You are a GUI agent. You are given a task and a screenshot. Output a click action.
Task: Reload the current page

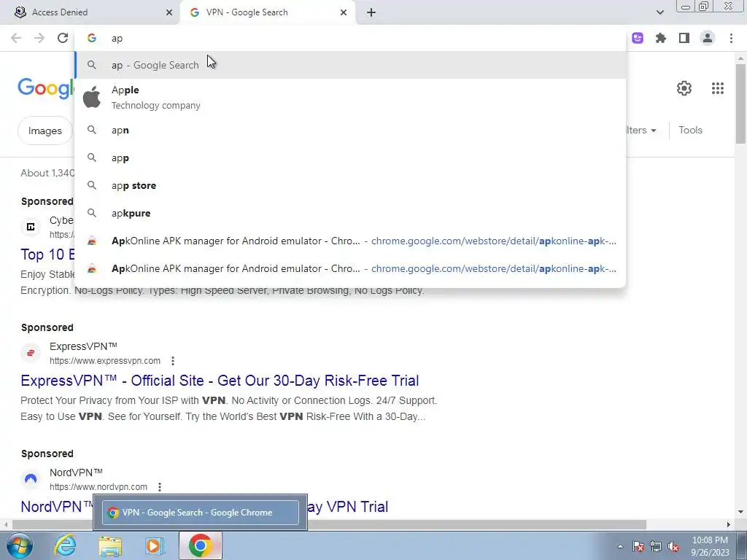click(x=63, y=38)
